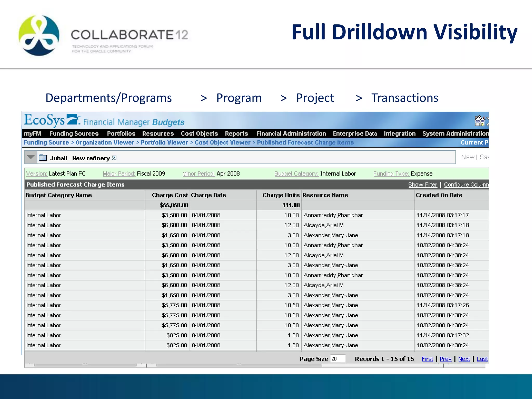Click the New link

click(x=468, y=157)
